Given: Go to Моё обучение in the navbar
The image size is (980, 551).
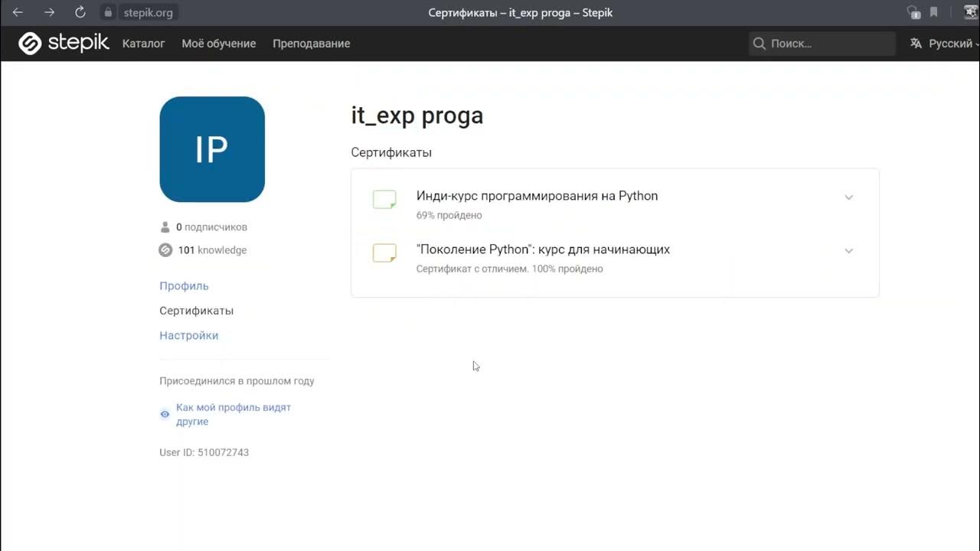Looking at the screenshot, I should pyautogui.click(x=219, y=44).
